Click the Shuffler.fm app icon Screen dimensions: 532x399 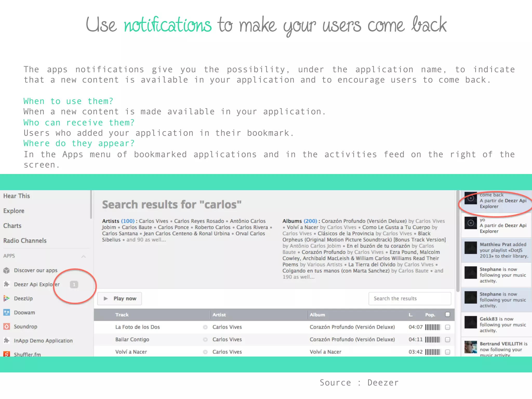(6, 354)
